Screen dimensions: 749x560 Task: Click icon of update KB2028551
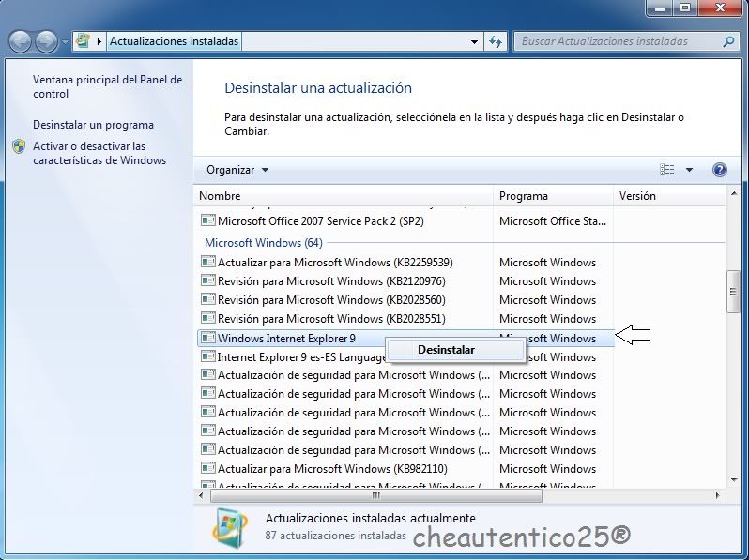pyautogui.click(x=207, y=318)
